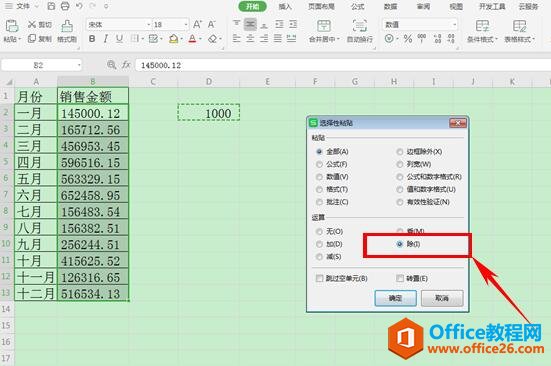Viewport: 551px width, 366px height.
Task: Toggle Italic formatting
Action: tap(105, 39)
